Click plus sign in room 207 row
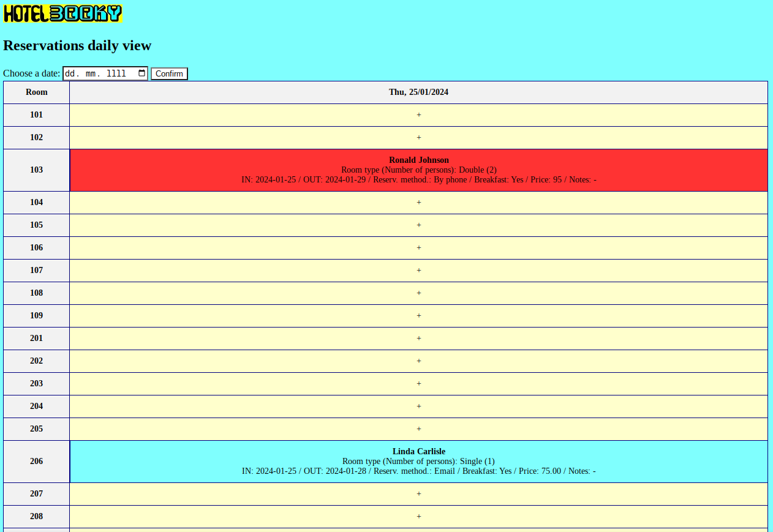This screenshot has width=773, height=532. 418,494
